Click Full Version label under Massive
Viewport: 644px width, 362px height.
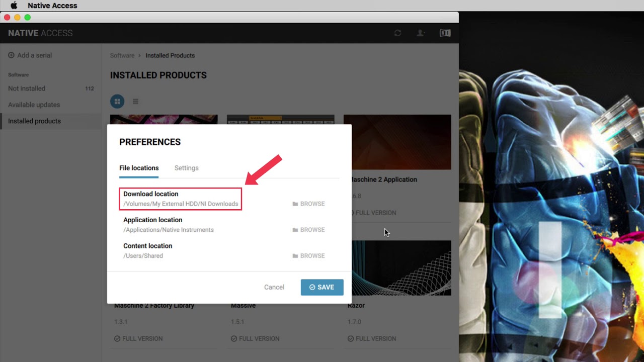255,338
